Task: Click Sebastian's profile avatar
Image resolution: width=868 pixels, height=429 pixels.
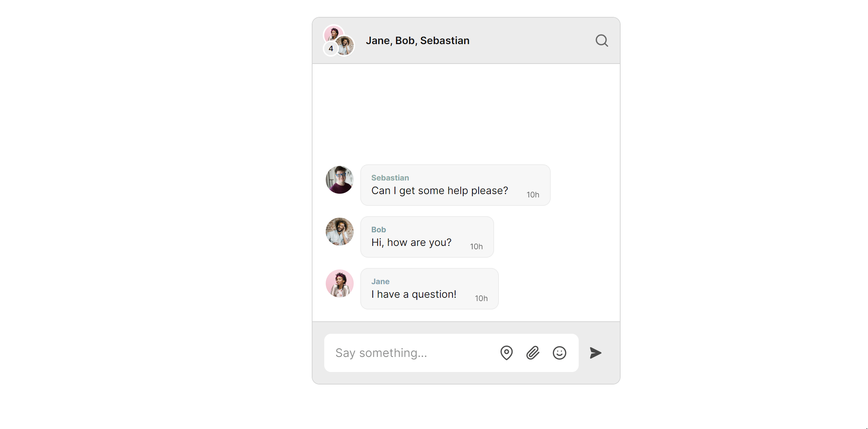Action: 339,180
